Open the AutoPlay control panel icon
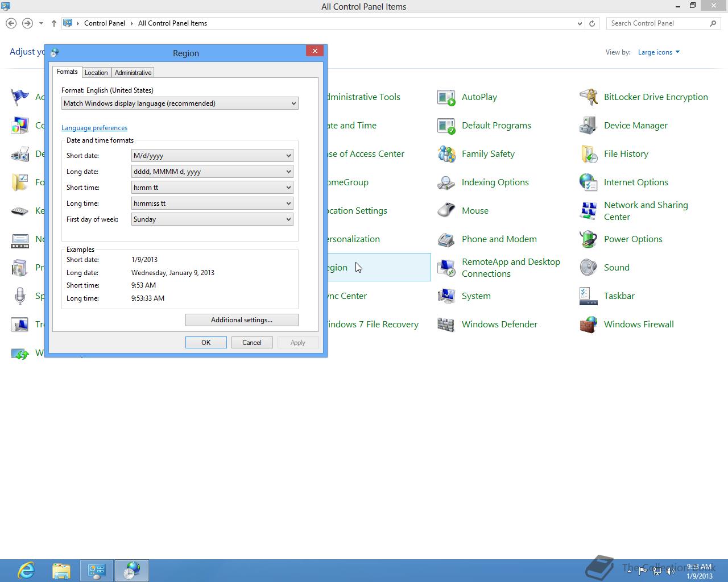728x582 pixels. pos(446,97)
